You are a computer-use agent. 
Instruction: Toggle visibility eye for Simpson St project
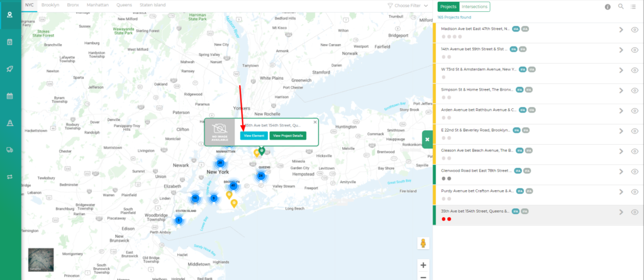pos(635,91)
